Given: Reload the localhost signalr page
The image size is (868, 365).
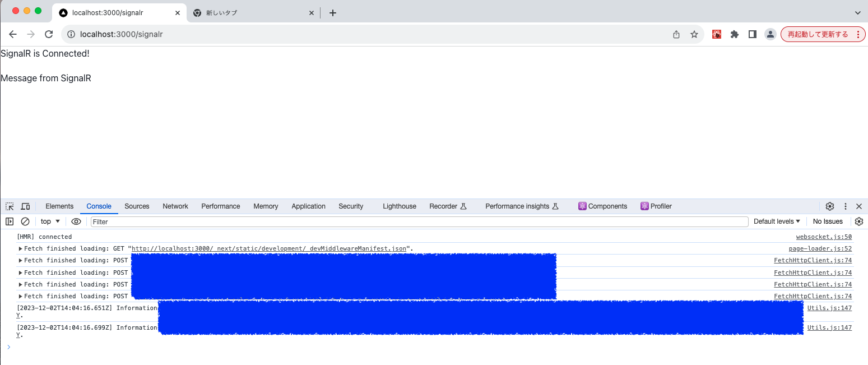Looking at the screenshot, I should pos(49,34).
